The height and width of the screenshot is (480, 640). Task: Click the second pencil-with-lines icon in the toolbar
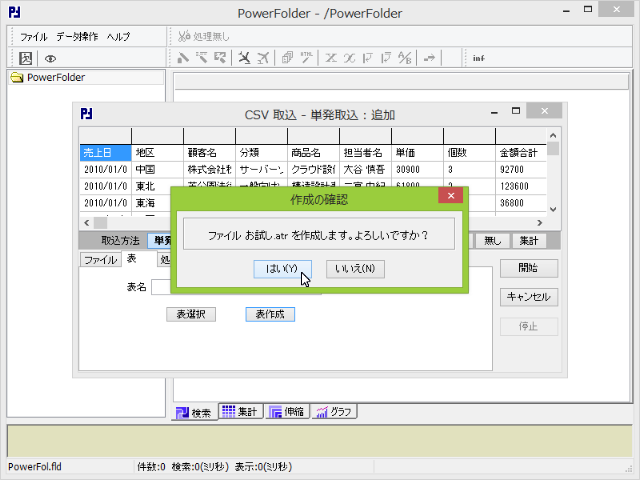pyautogui.click(x=201, y=58)
